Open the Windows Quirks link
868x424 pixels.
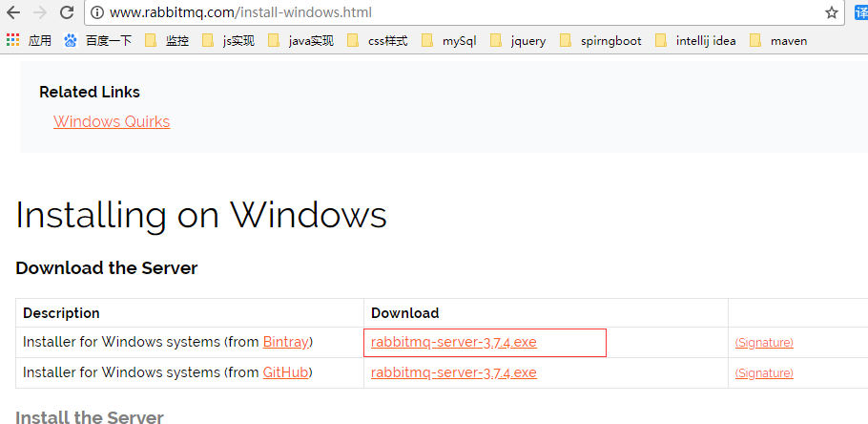112,121
